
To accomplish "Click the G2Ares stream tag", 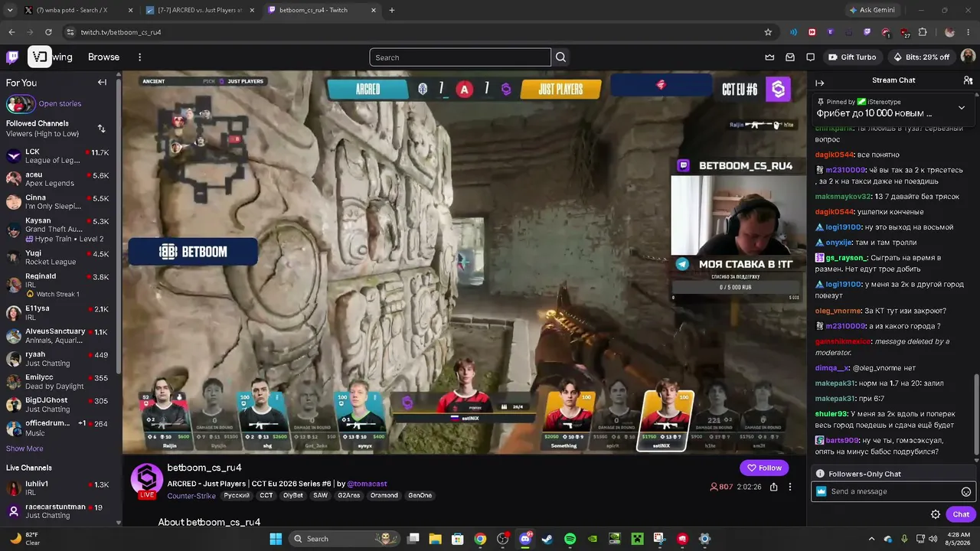I will [x=348, y=496].
